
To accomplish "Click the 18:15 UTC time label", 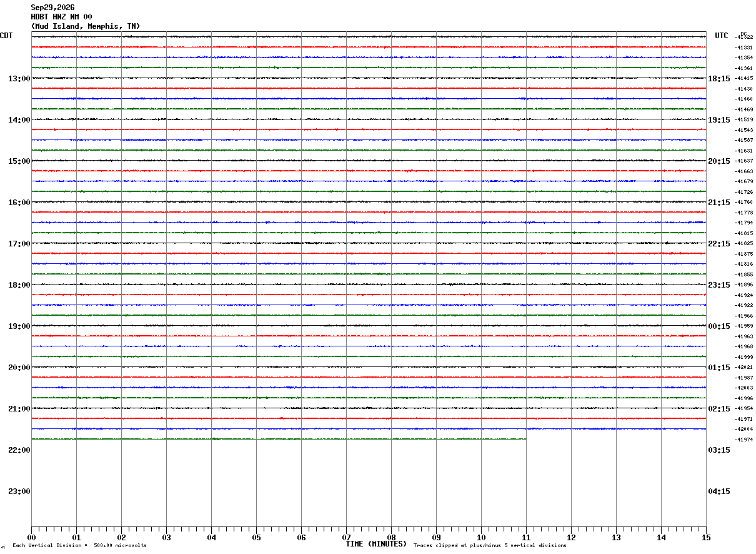I will (x=719, y=79).
